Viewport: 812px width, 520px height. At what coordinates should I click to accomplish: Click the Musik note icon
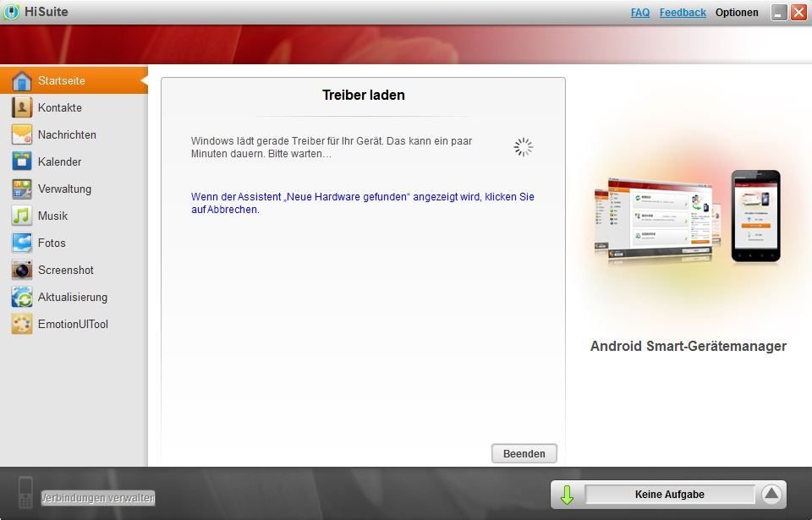[x=22, y=216]
